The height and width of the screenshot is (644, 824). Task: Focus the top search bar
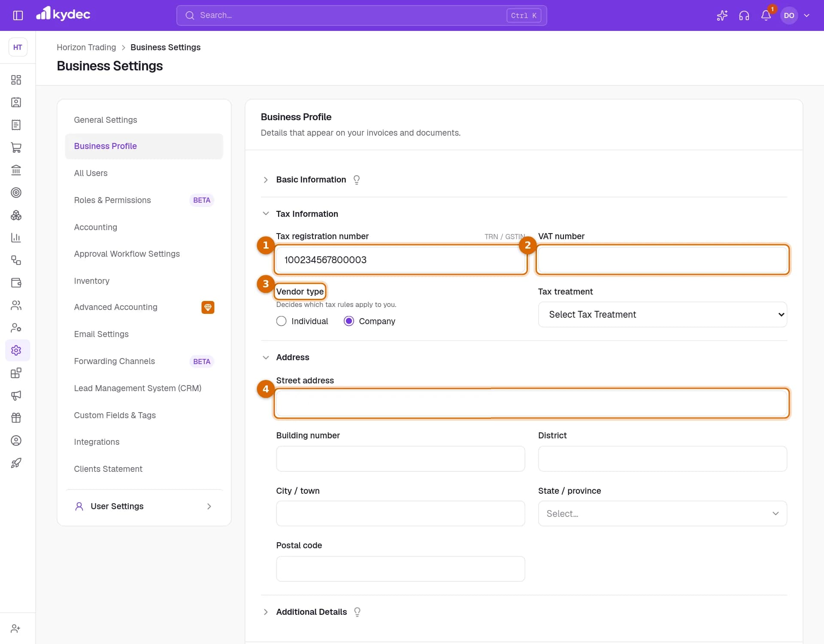pos(361,15)
